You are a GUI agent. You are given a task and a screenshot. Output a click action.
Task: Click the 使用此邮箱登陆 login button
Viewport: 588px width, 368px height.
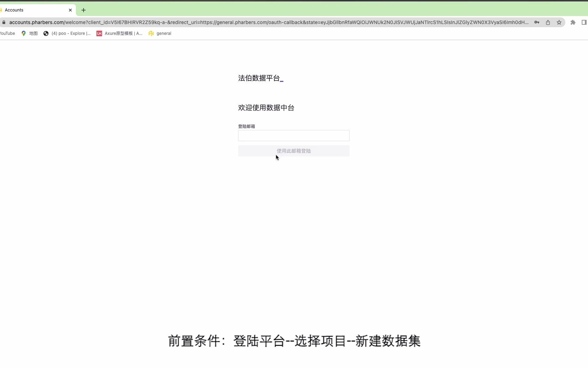pos(293,151)
